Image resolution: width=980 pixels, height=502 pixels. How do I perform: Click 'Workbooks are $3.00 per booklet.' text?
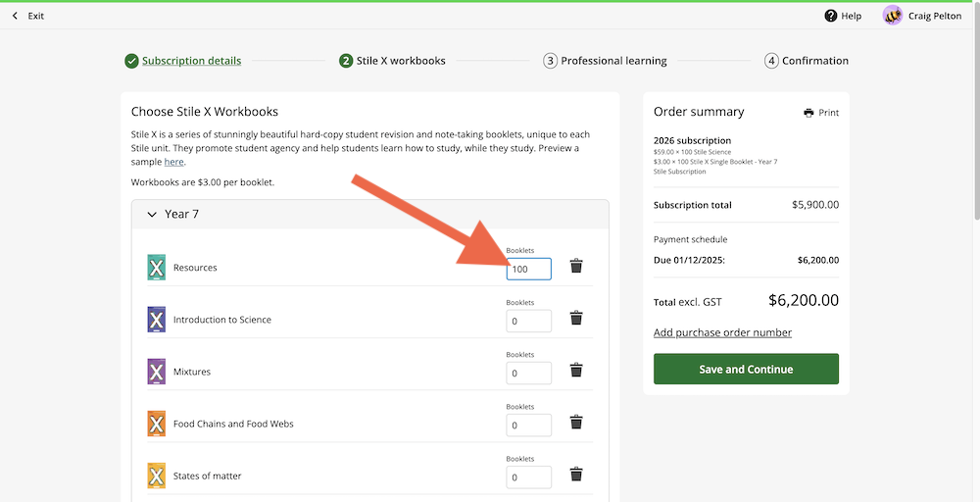203,182
